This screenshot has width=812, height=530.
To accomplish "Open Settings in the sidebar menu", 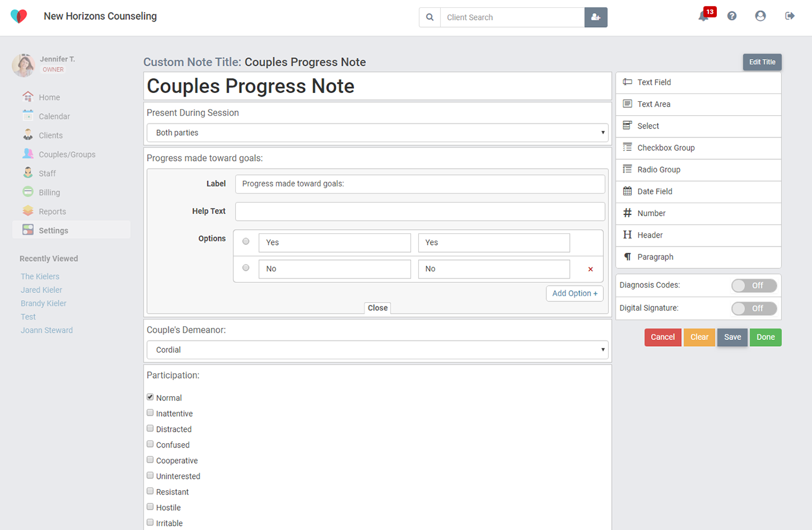I will tap(54, 230).
